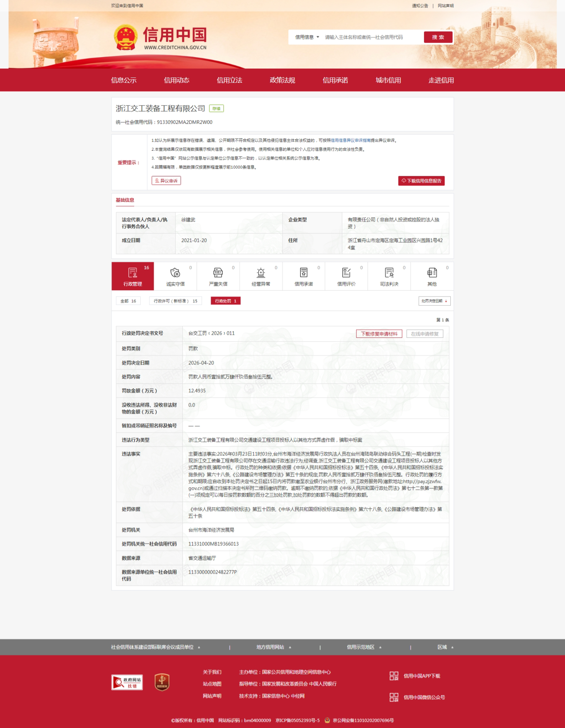Screen dimensions: 565x728
Task: Go to 城市信用 in the navigation bar
Action: 388,80
